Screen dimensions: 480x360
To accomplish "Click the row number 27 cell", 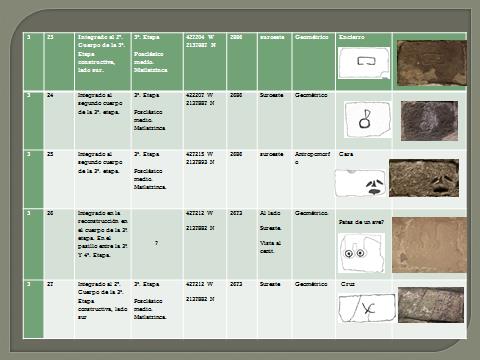I will coord(59,309).
